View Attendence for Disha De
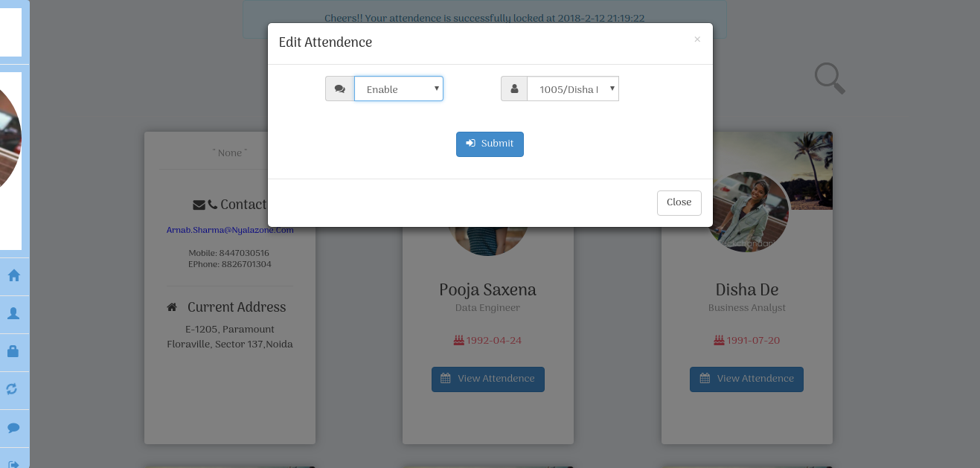The width and height of the screenshot is (980, 468). [x=746, y=379]
